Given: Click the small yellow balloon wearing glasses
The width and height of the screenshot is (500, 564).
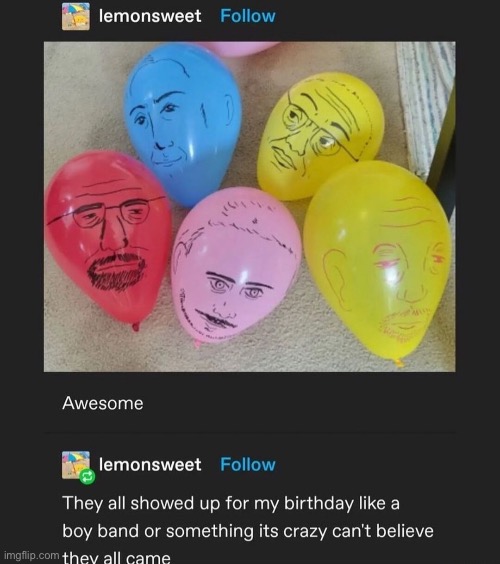Looking at the screenshot, I should click(x=320, y=135).
